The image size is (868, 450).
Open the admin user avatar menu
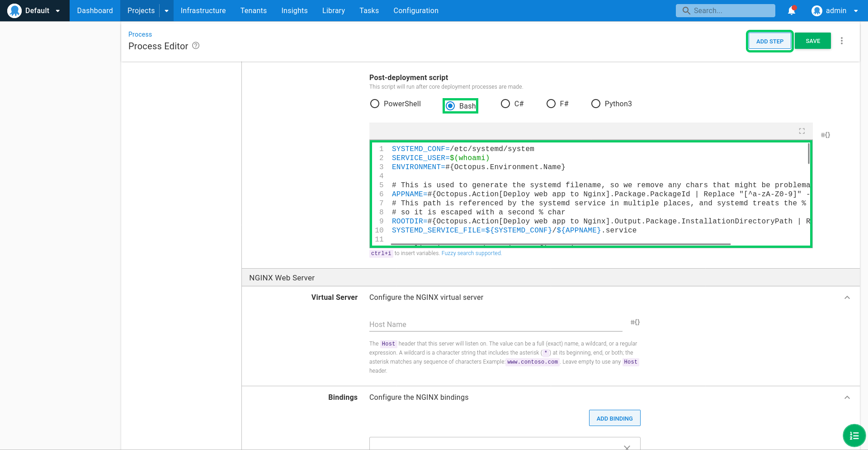816,10
